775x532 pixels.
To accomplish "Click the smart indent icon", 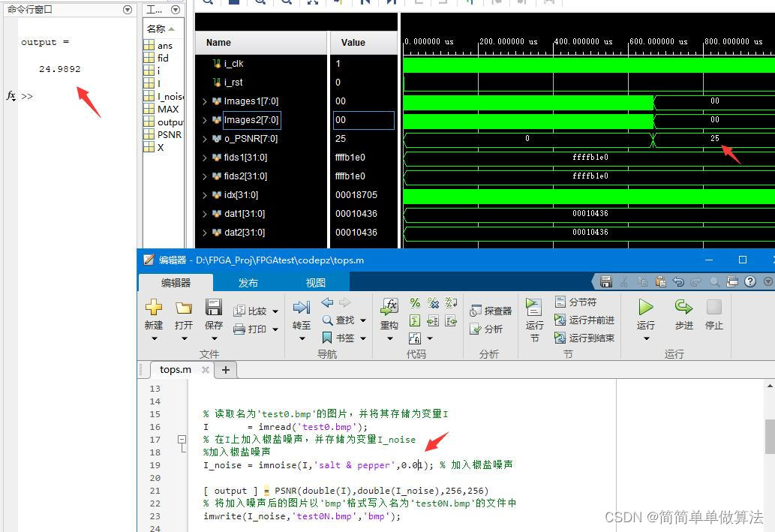I will tap(415, 321).
